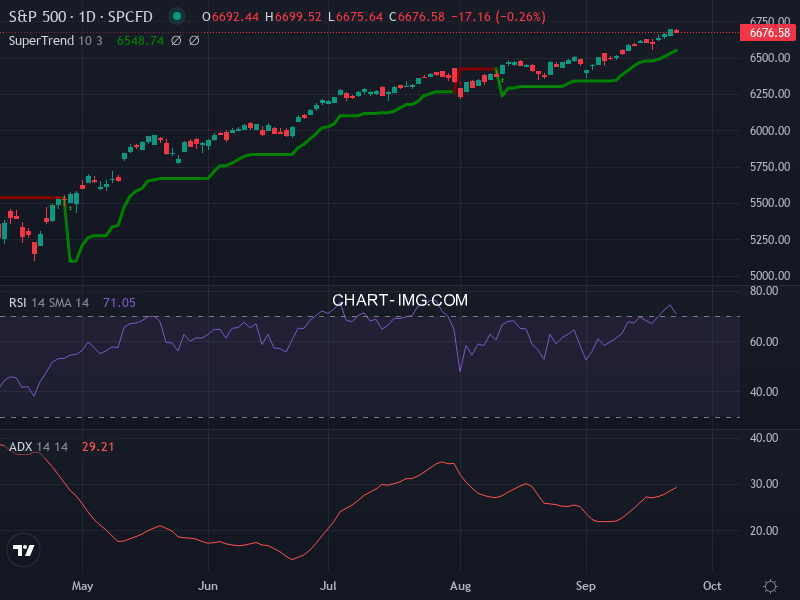Viewport: 800px width, 600px height.
Task: Click the 6000.00 price axis label
Action: click(x=767, y=131)
